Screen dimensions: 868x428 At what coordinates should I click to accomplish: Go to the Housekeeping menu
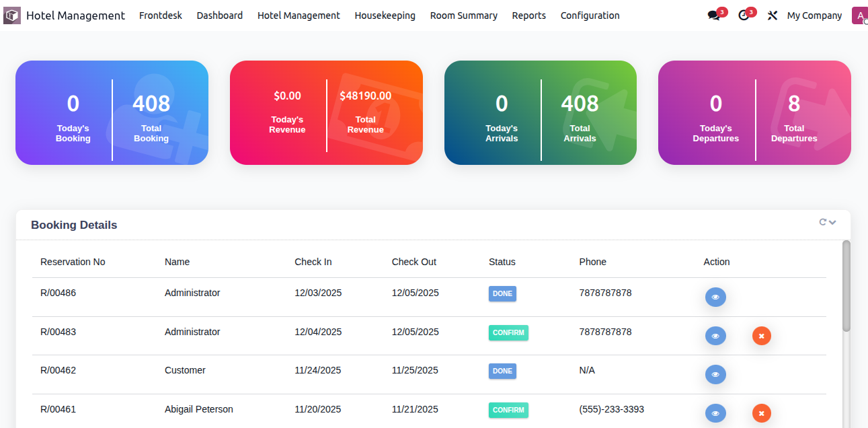(x=385, y=15)
